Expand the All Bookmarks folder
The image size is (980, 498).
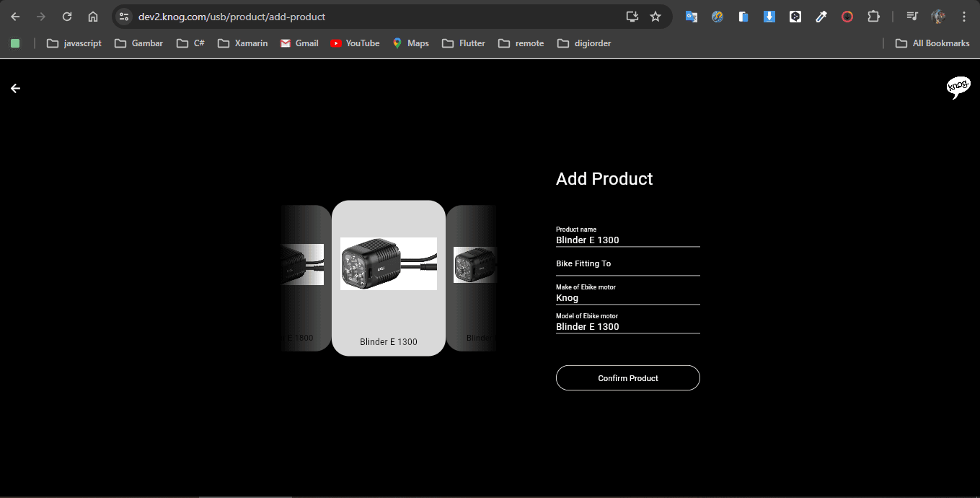(932, 43)
